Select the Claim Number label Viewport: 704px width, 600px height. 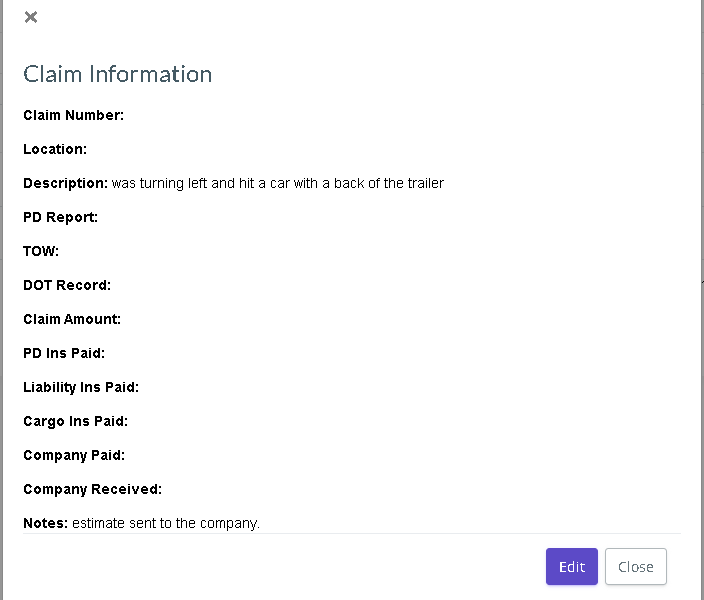pos(74,115)
